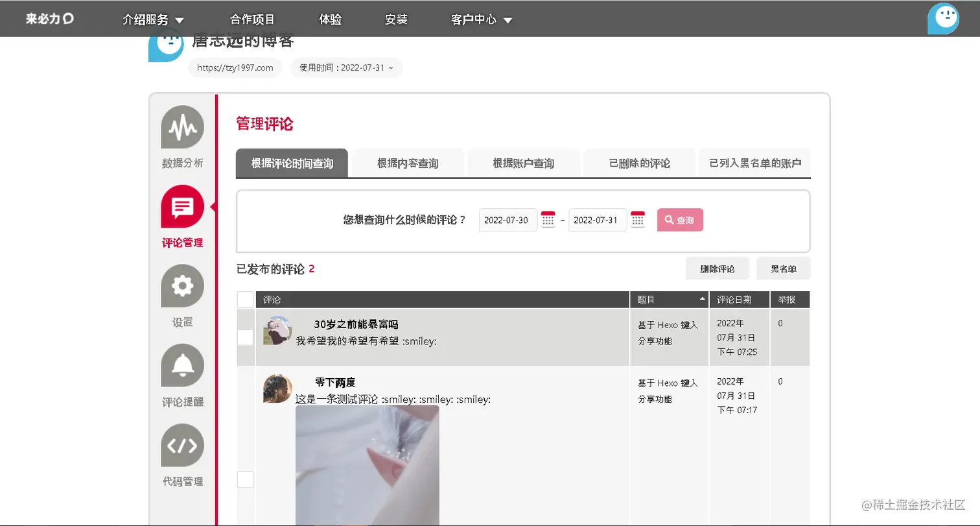Click the start date field 2022-07-30
Image resolution: width=980 pixels, height=526 pixels.
508,220
